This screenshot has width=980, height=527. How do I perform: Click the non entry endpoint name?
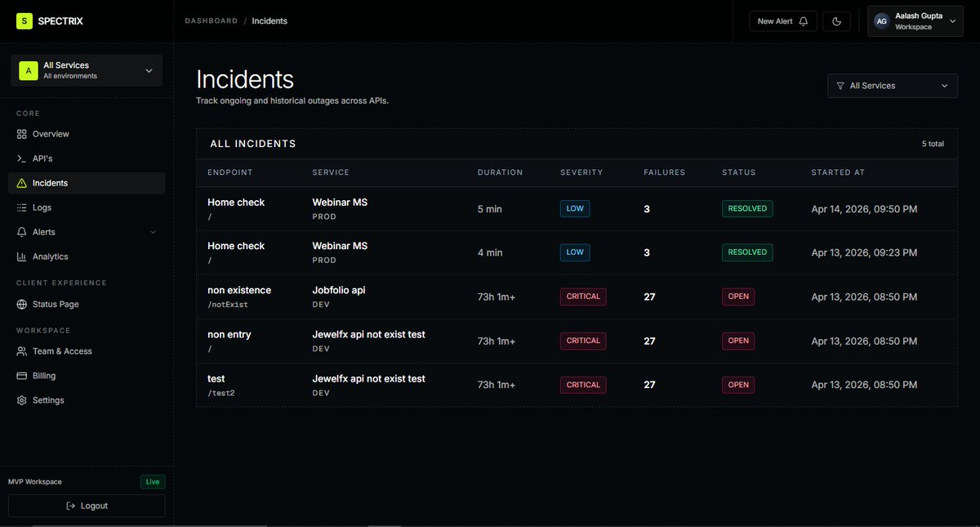(x=229, y=334)
